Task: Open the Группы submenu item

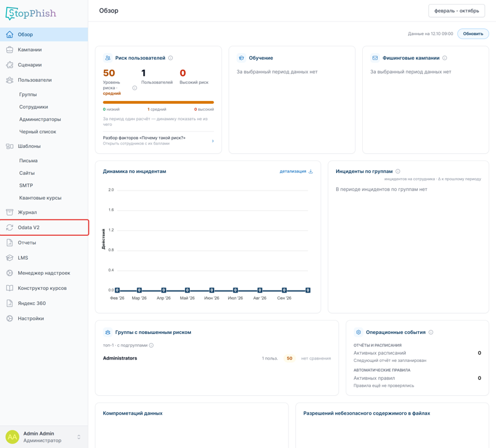Action: 28,95
